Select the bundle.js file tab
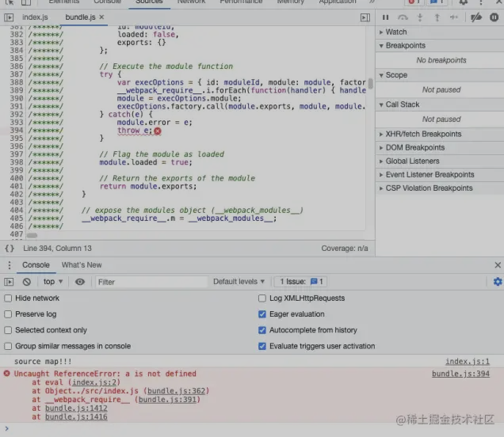The width and height of the screenshot is (504, 437). [x=80, y=17]
